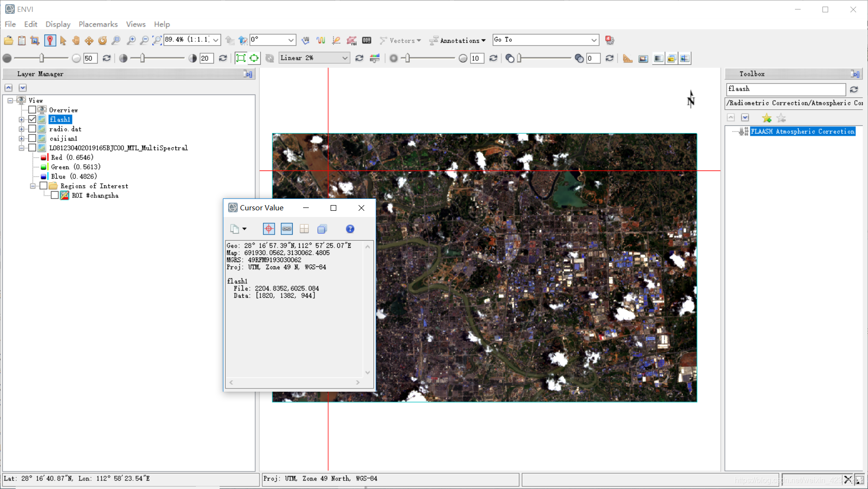Screen dimensions: 868x489
Task: Open the Spectral Profile icon
Action: [321, 40]
